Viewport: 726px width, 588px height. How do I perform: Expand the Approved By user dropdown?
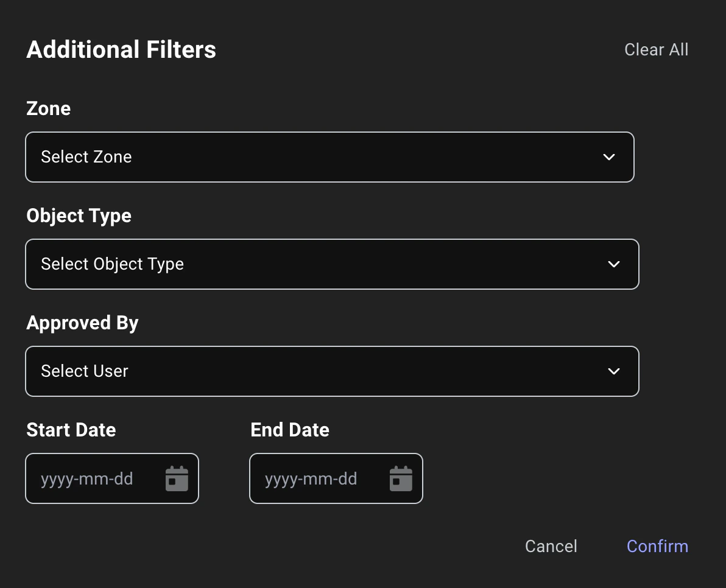[x=332, y=371]
